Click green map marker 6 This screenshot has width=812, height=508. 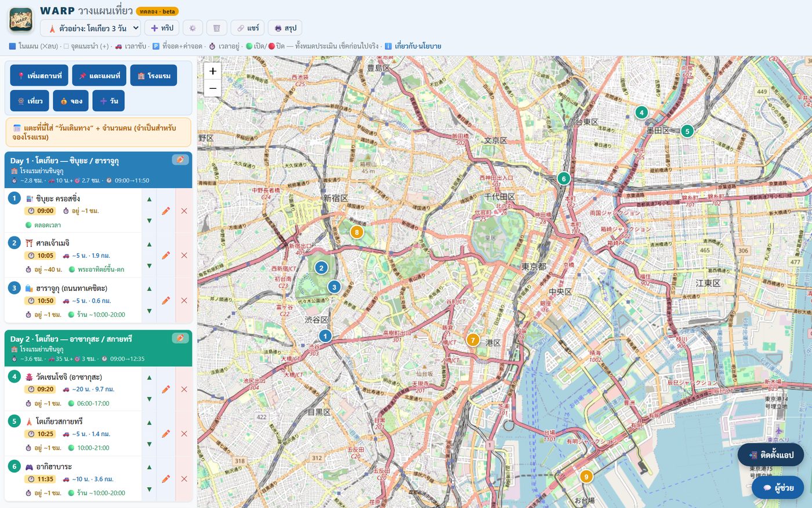point(564,178)
